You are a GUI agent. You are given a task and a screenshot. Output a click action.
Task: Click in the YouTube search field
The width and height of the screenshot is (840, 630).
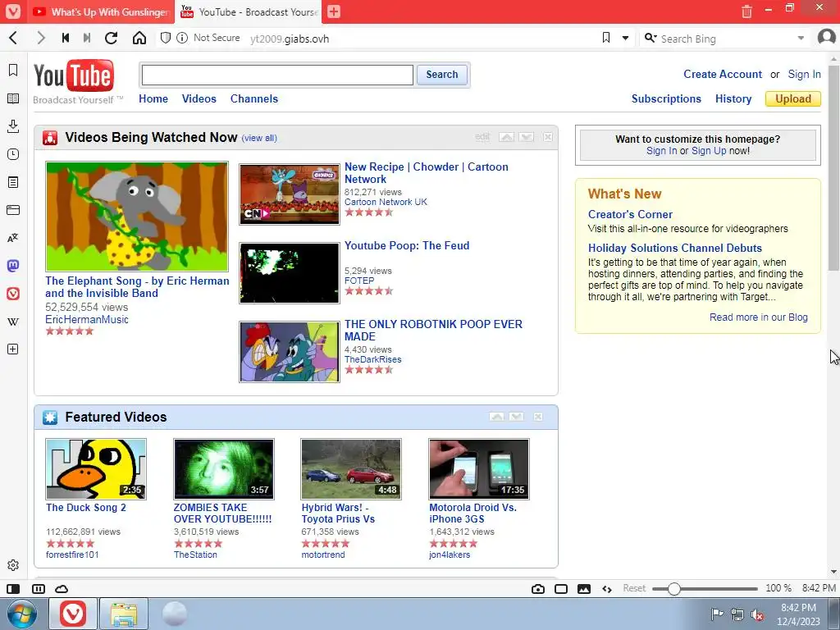[277, 75]
